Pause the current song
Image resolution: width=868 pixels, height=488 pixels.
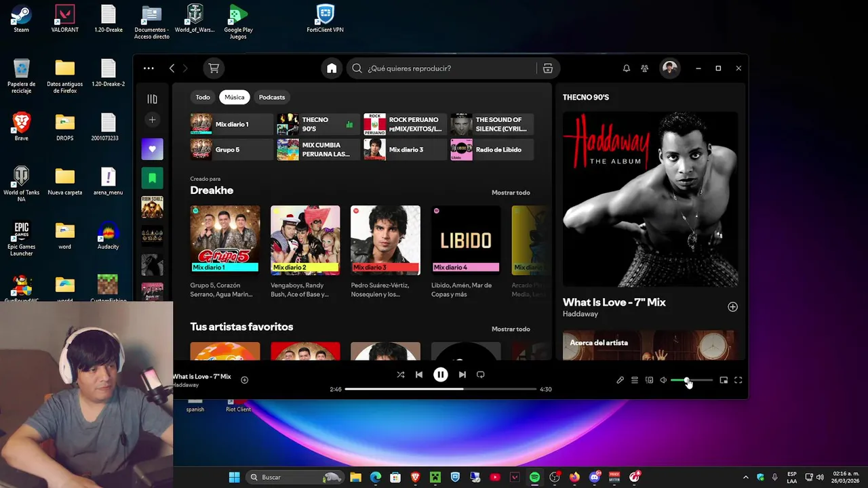coord(441,375)
